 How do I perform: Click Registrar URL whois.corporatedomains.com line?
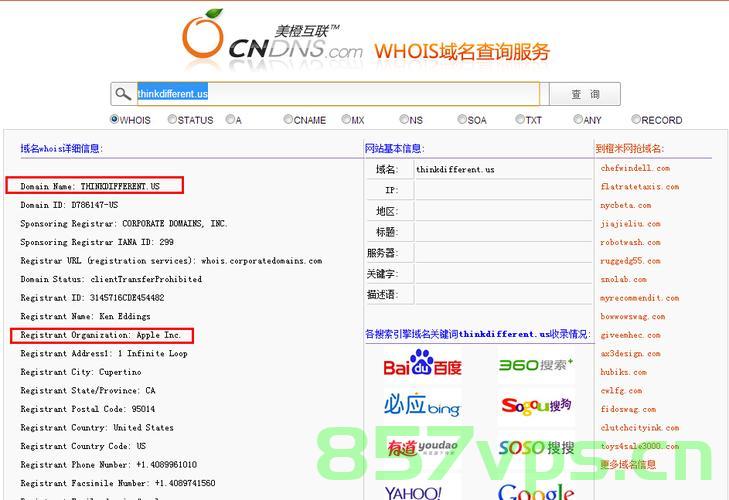[x=172, y=261]
